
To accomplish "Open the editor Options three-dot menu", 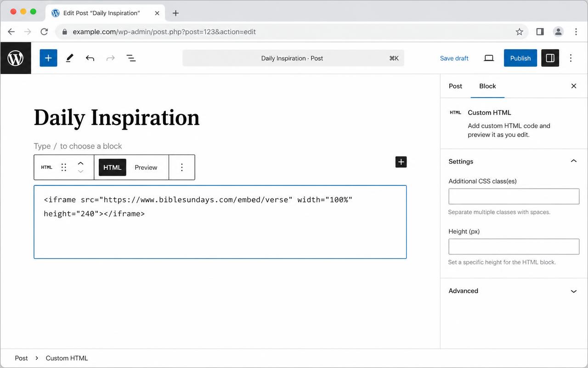I will click(x=571, y=58).
